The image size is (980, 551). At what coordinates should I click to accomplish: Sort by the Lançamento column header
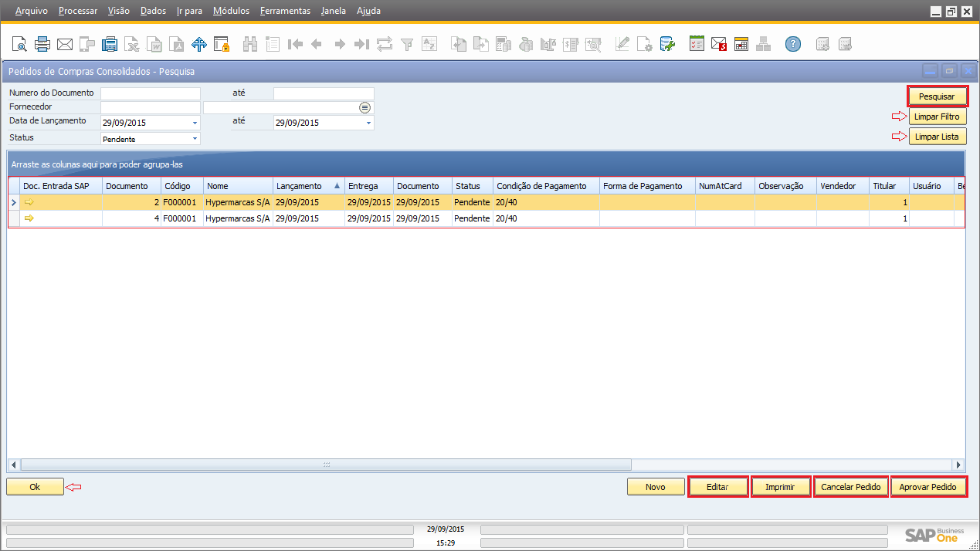click(x=309, y=186)
